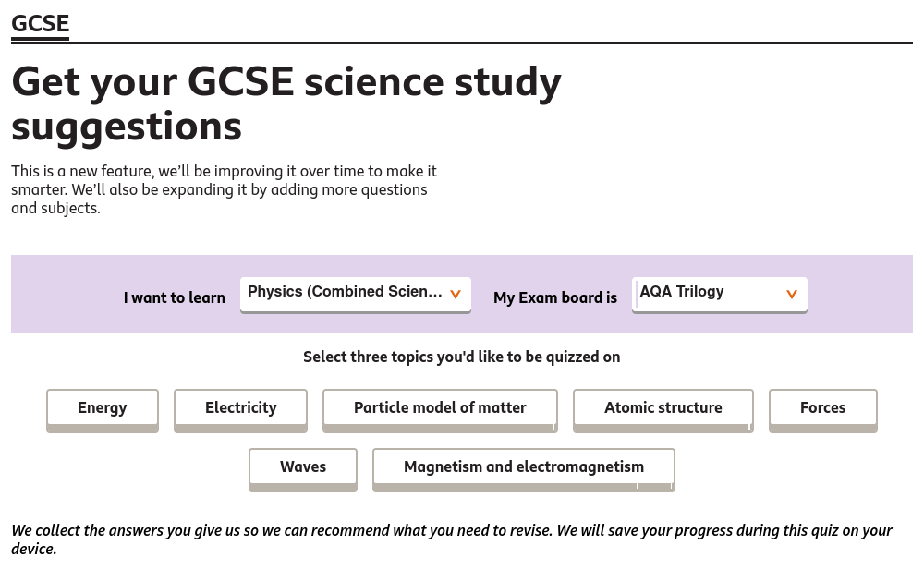Screen dimensions: 924x569
Task: Click the GCSE science study suggestions heading
Action: (286, 103)
